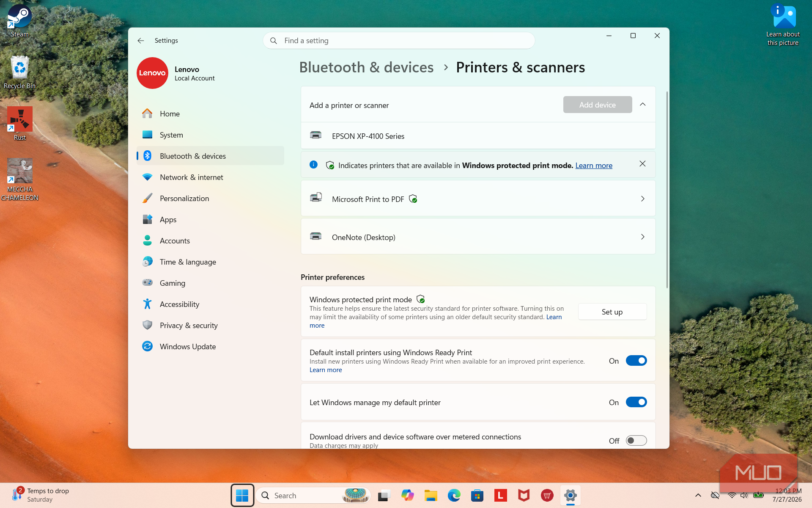Select Bluetooth & devices in the sidebar

(210, 156)
